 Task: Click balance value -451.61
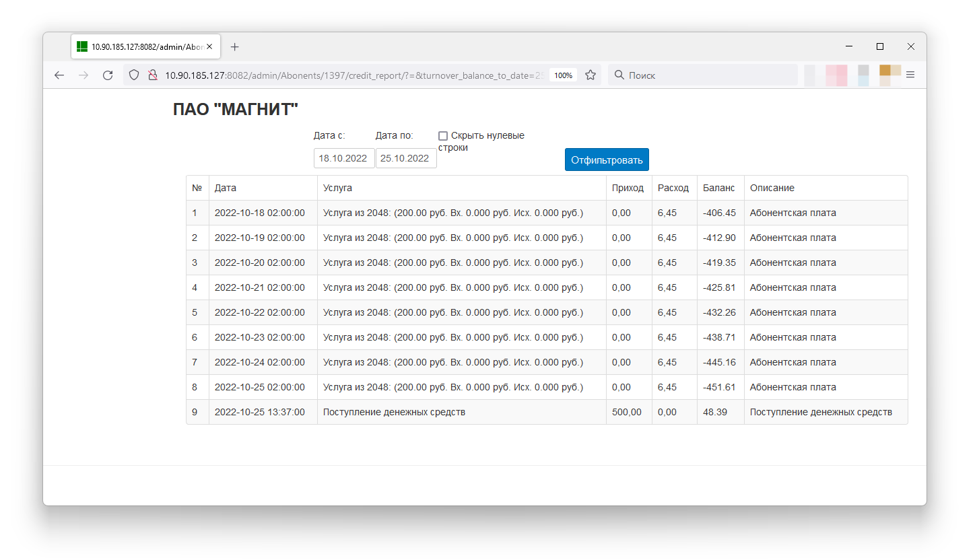720,387
